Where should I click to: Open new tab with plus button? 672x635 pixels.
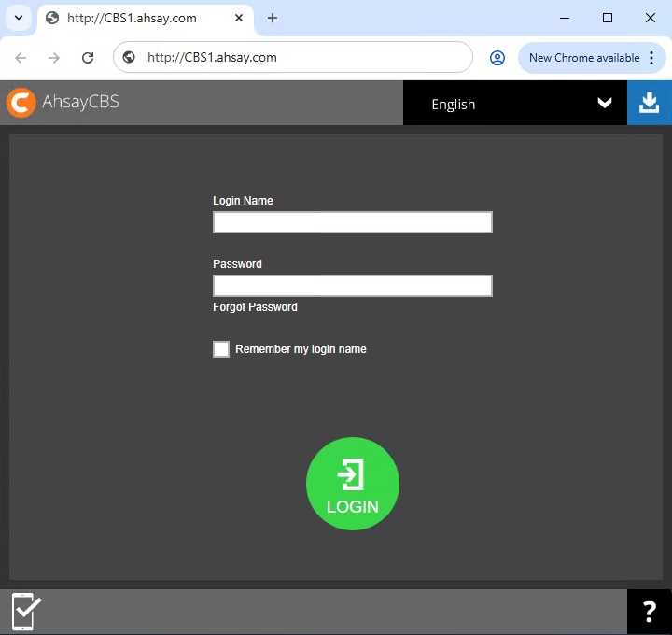(273, 18)
